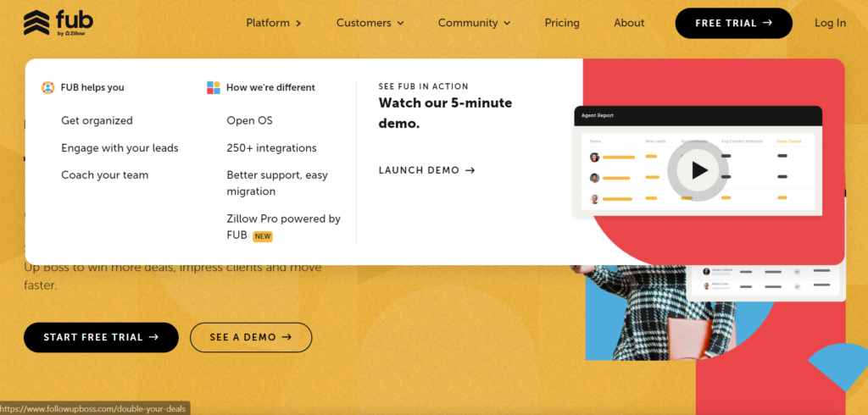The height and width of the screenshot is (415, 868).
Task: Click the FUB helps you lifebuoy icon
Action: point(47,87)
